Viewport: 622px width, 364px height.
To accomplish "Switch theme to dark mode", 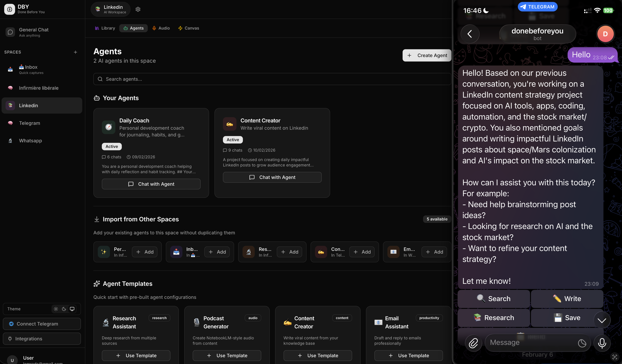I will pos(64,309).
